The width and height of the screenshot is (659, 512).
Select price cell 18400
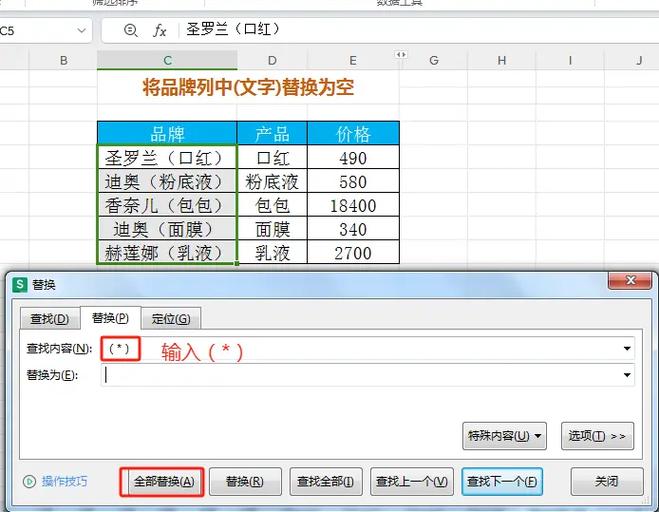(353, 205)
